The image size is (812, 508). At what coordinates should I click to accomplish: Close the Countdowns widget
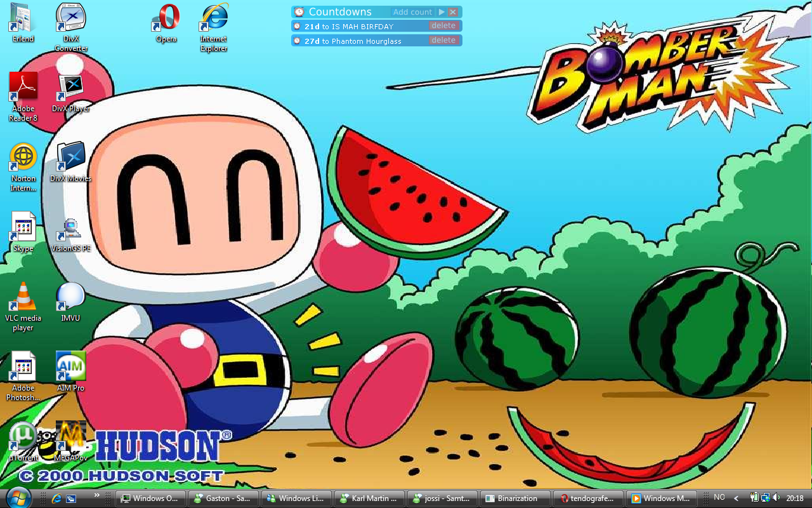click(x=452, y=12)
